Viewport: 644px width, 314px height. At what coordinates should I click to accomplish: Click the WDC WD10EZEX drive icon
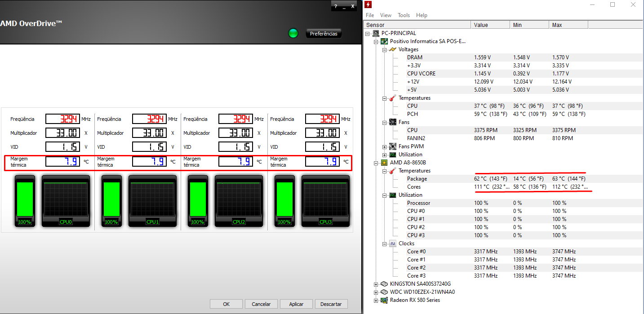coord(385,292)
